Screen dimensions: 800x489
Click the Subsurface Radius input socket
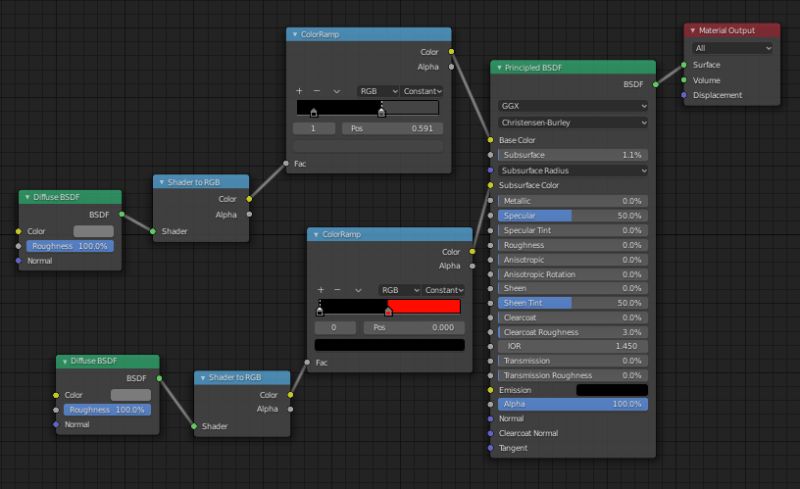click(490, 170)
